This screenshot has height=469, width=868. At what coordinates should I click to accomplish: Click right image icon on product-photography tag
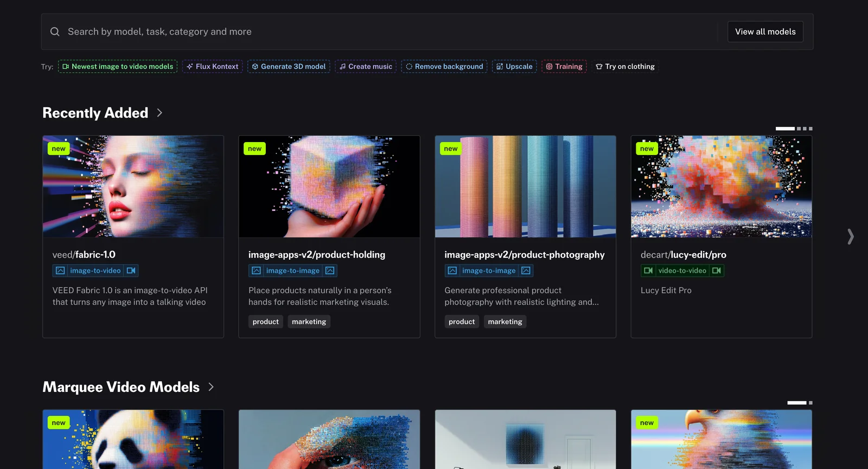coord(526,271)
